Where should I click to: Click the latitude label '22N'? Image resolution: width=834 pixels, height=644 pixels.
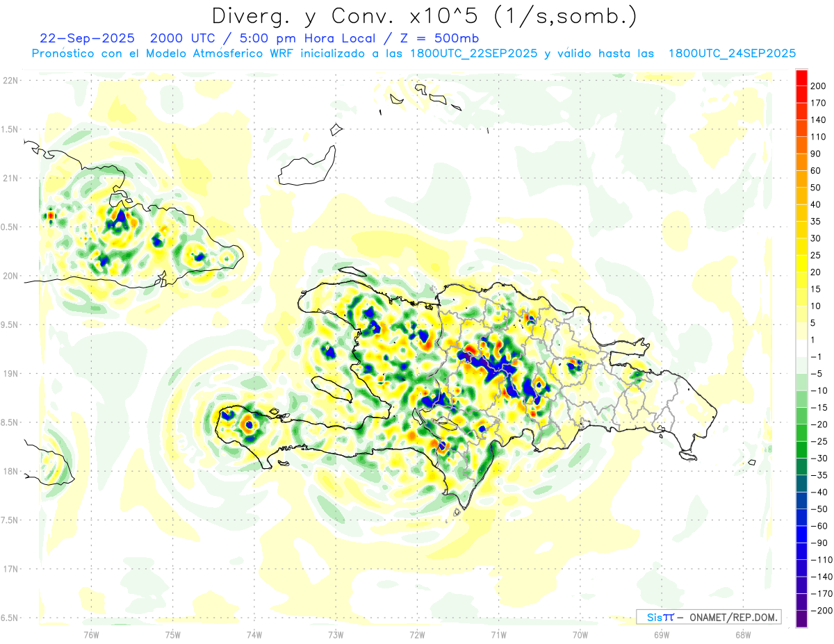(10, 81)
